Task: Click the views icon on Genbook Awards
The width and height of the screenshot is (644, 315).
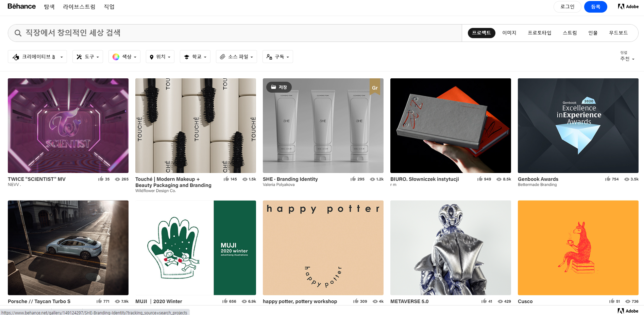Action: click(x=627, y=179)
